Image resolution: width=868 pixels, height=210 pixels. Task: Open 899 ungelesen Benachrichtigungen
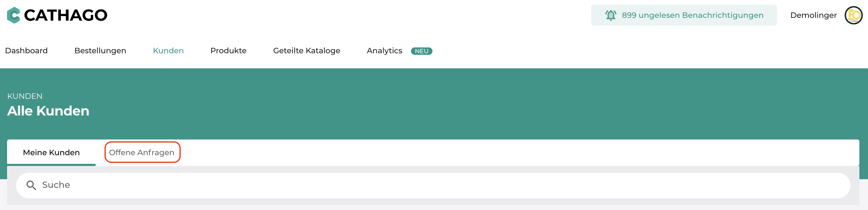point(684,15)
